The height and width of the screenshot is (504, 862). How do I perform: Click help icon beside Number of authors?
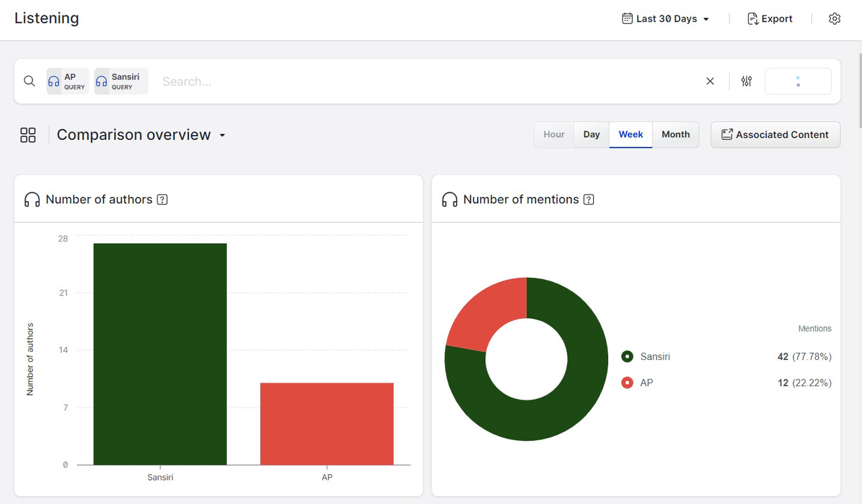coord(162,200)
